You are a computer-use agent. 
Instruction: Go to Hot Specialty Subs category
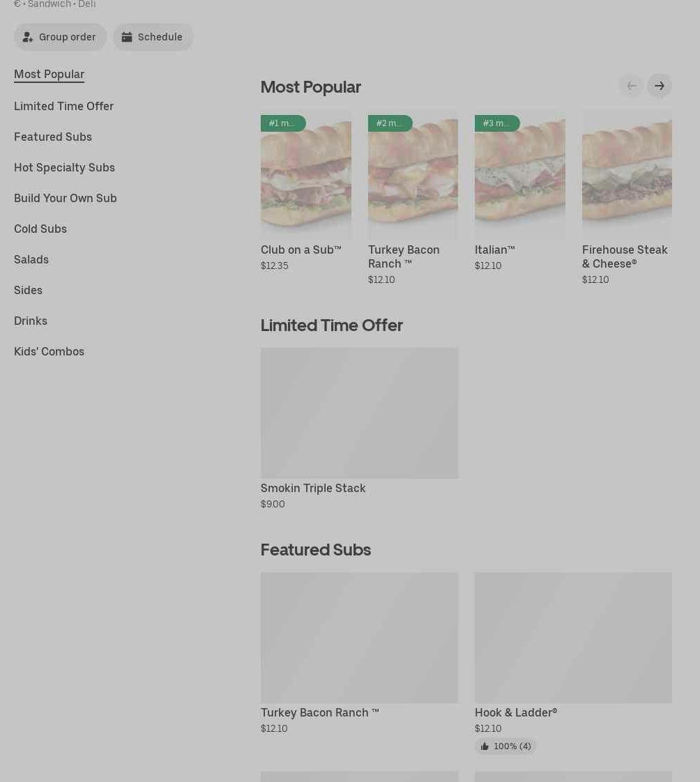click(64, 167)
